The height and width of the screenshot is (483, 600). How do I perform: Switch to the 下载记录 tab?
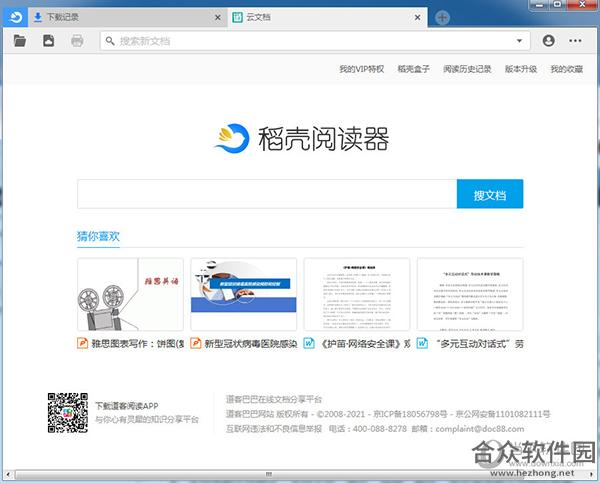tap(127, 17)
